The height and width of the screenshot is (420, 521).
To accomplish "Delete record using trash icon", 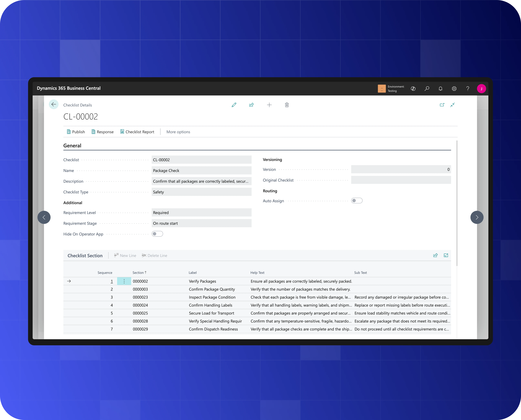I will (x=287, y=105).
